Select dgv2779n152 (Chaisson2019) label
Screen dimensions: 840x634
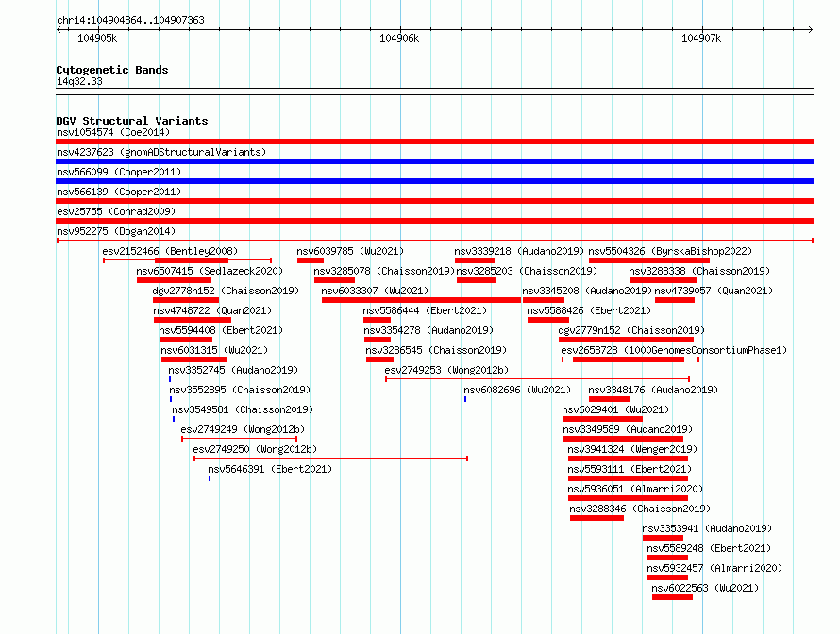(631, 330)
